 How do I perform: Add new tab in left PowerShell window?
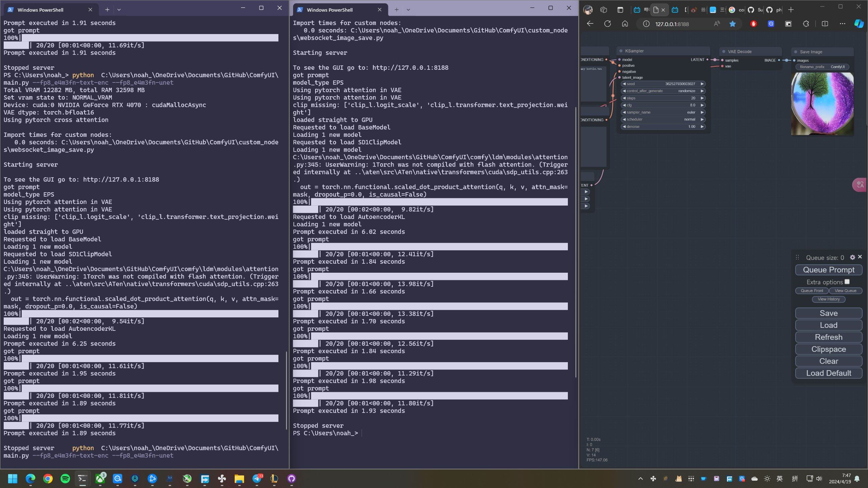tap(107, 10)
